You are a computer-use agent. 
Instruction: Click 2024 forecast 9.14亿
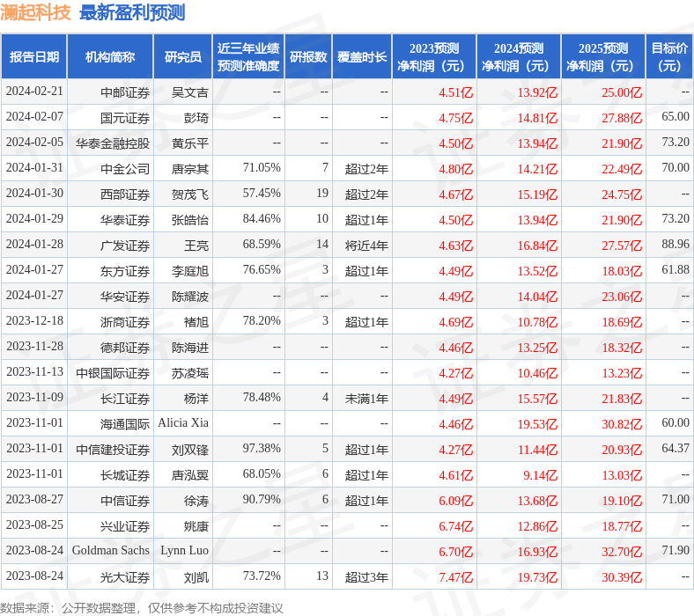[x=540, y=476]
